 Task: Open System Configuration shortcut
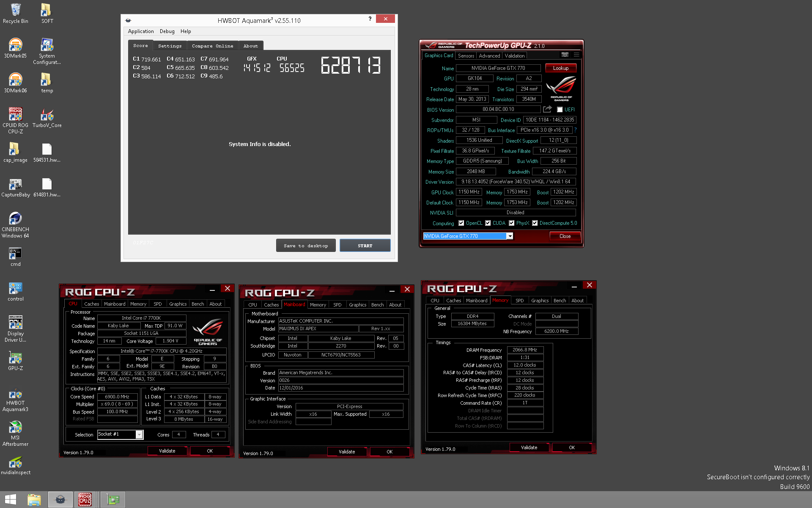[47, 51]
